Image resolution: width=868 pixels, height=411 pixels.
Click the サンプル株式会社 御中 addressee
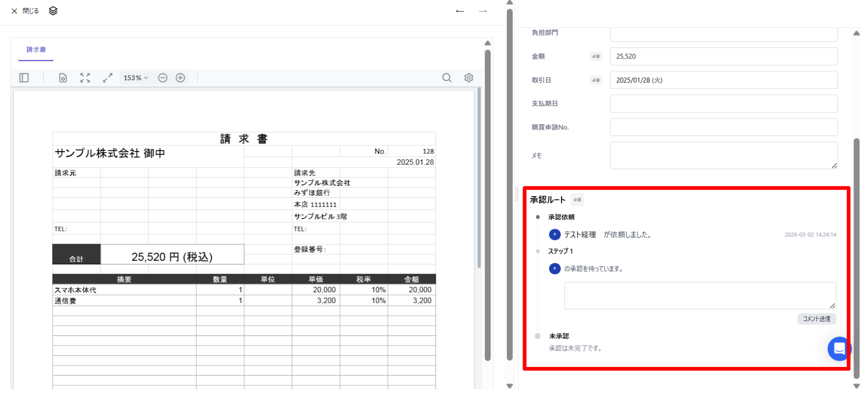[110, 153]
